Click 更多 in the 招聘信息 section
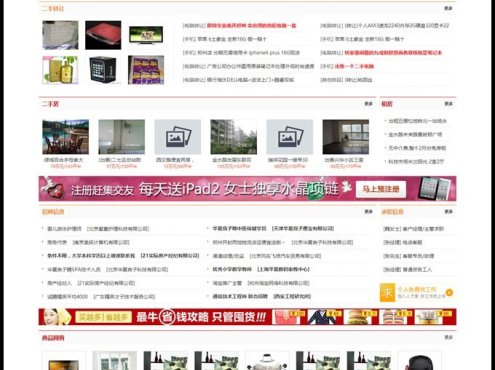The width and height of the screenshot is (495, 370). (x=368, y=212)
